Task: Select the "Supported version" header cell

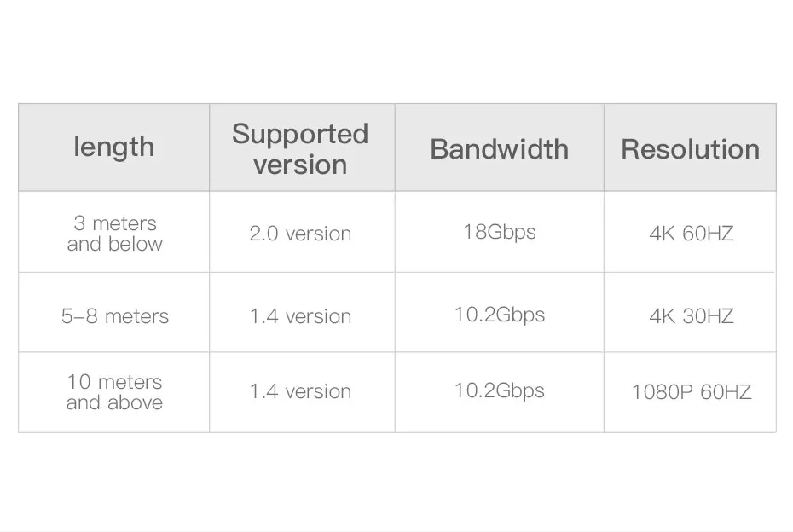Action: 300,148
